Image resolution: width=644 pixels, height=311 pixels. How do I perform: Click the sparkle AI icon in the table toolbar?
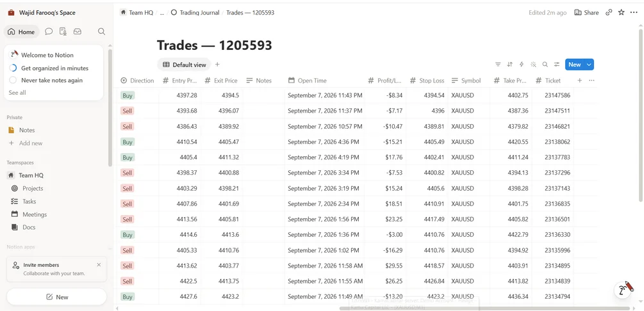coord(534,65)
